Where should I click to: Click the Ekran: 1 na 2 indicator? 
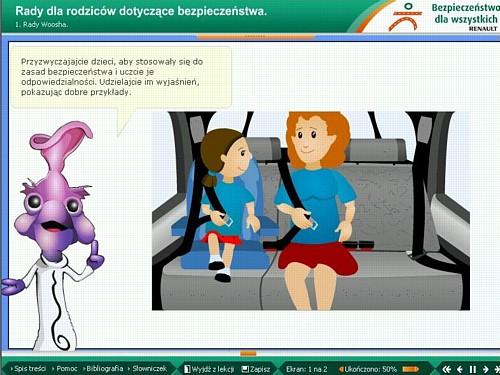click(x=306, y=369)
